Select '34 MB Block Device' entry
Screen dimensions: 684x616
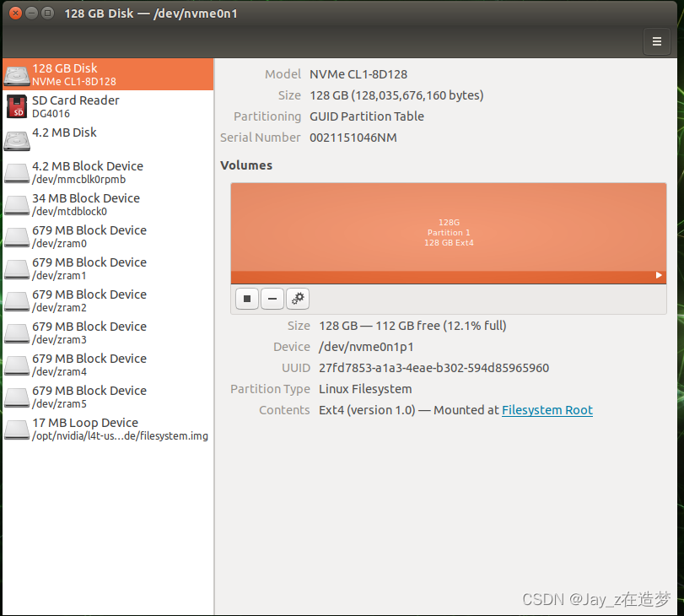pos(108,205)
